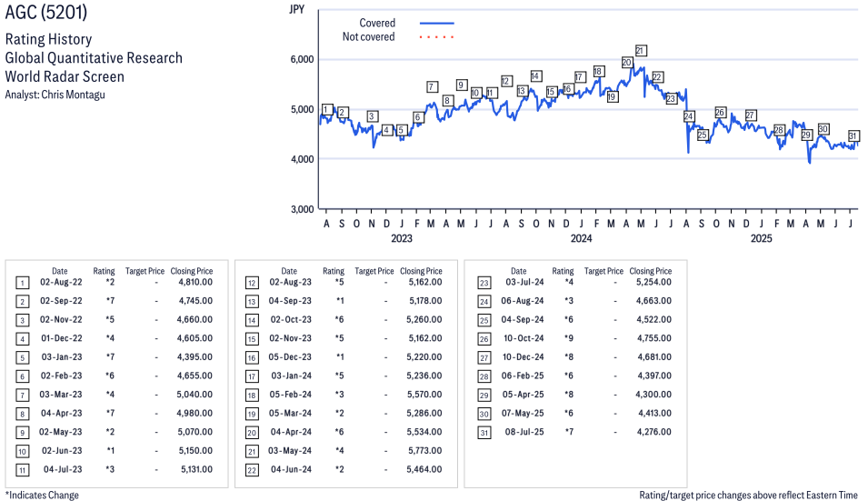Click closing price 4,395.00

tap(195, 357)
